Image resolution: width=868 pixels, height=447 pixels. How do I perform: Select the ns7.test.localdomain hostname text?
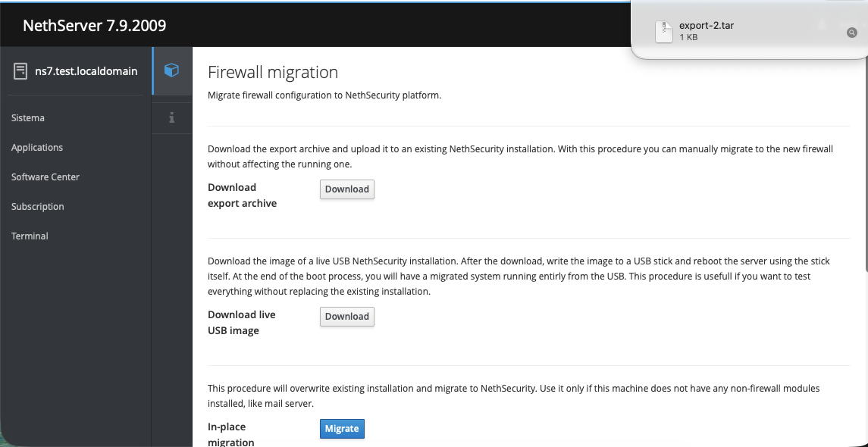(x=86, y=71)
